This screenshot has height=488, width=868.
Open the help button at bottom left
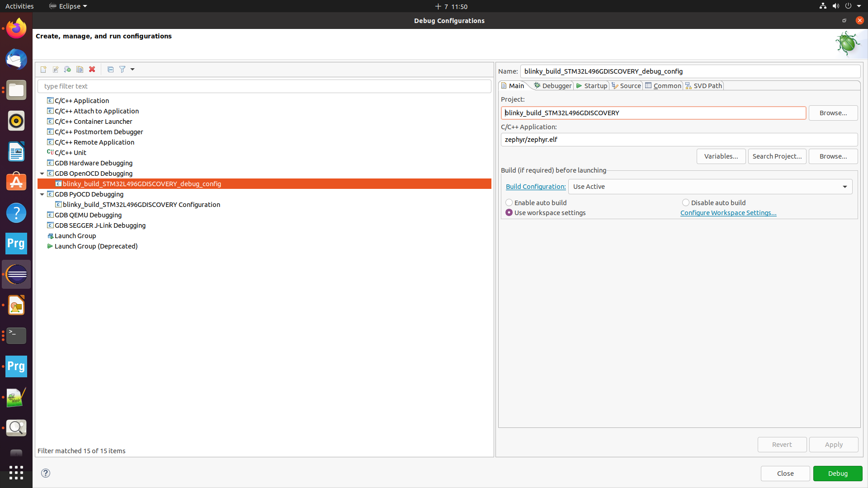(45, 473)
